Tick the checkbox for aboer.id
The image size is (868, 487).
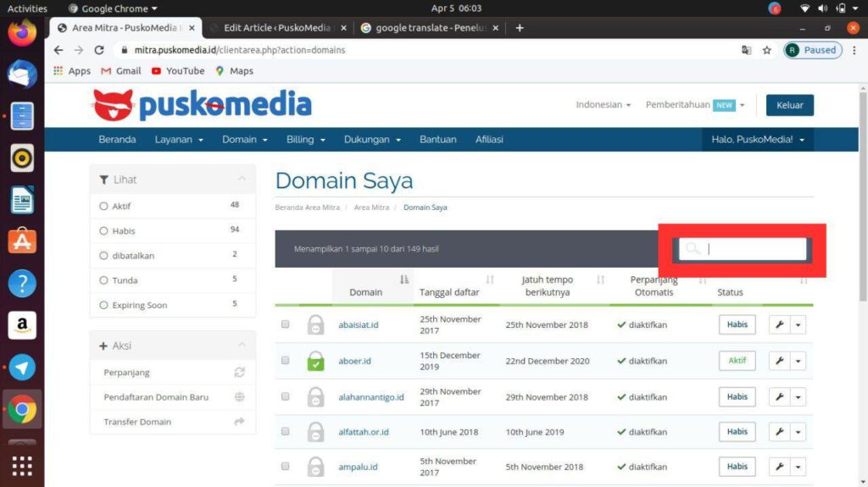point(285,360)
